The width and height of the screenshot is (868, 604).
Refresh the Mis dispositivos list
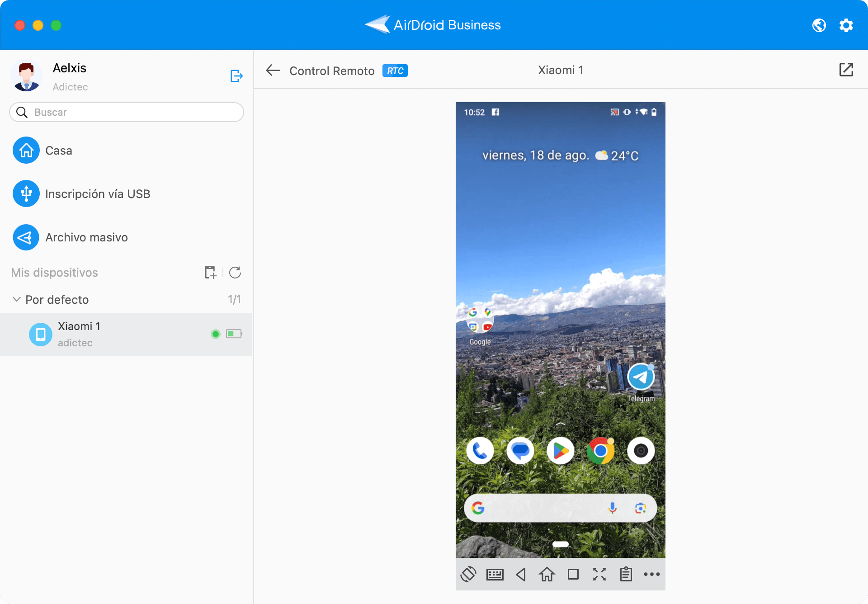pos(235,272)
